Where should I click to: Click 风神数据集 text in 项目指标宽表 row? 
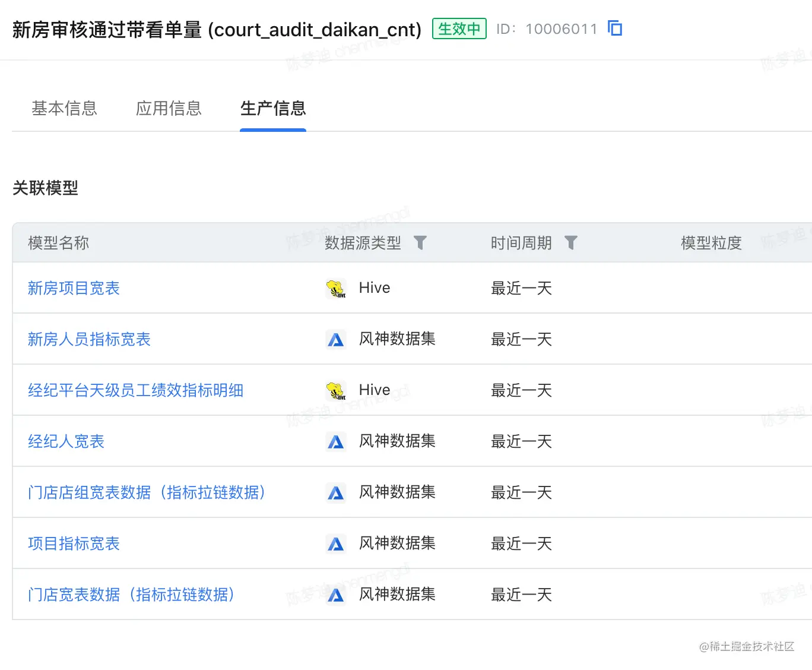[397, 543]
